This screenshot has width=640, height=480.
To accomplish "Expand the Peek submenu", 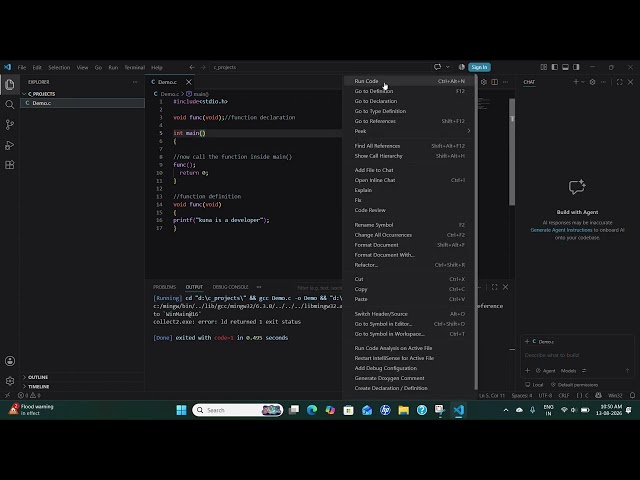I will point(409,131).
